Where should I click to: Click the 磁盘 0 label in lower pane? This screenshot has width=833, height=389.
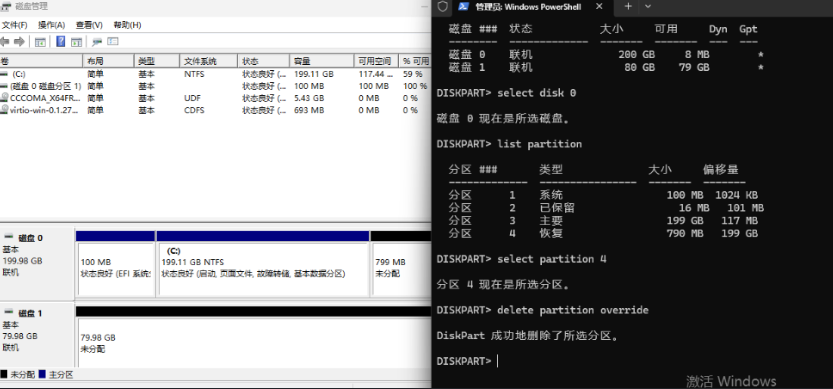click(30, 238)
